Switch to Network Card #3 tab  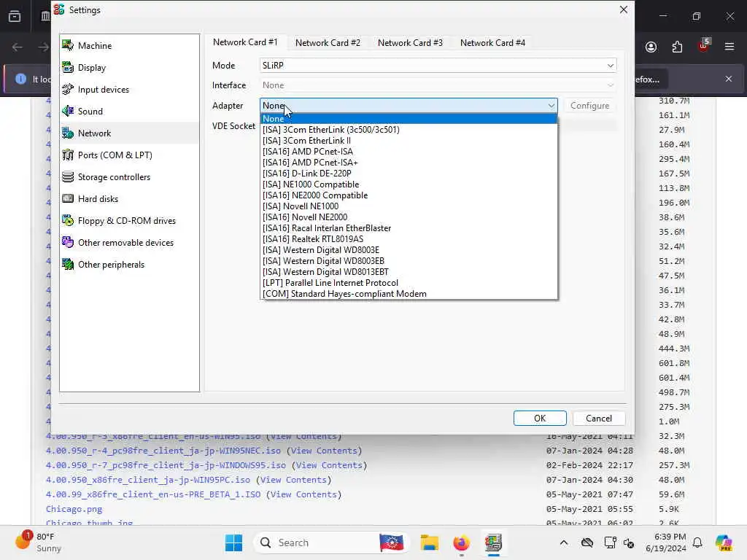[410, 43]
